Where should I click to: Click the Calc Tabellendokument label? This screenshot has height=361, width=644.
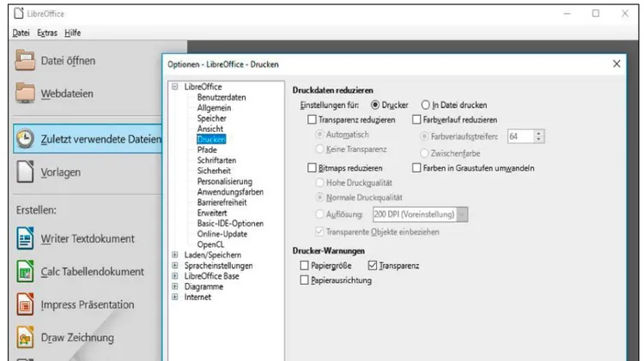pyautogui.click(x=93, y=272)
